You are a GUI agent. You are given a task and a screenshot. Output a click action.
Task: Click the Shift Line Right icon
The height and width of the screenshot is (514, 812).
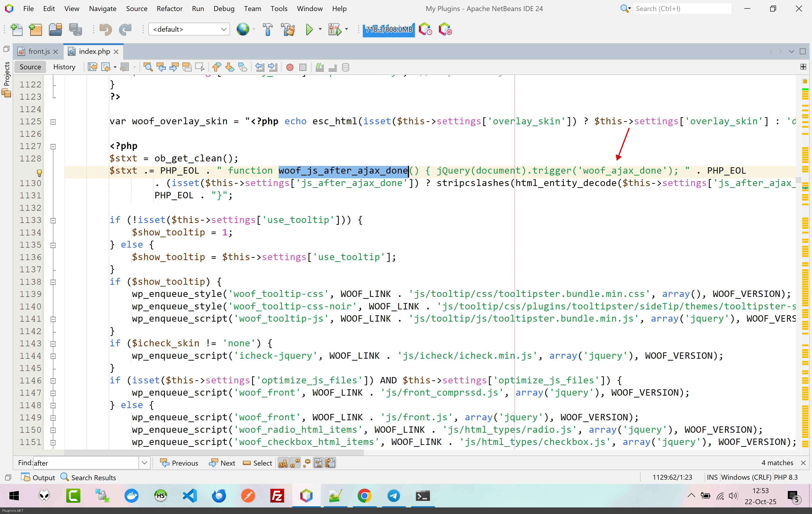click(x=273, y=67)
